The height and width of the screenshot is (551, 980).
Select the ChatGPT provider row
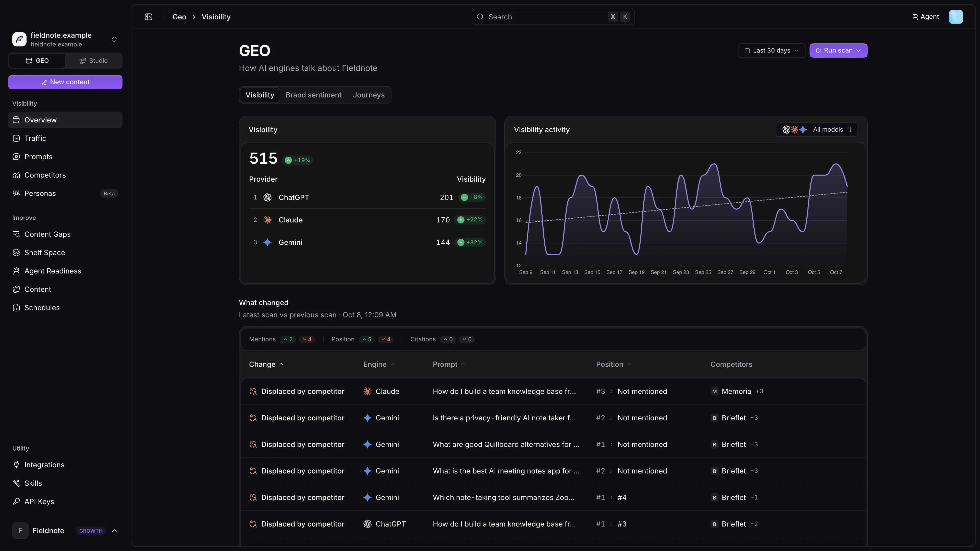tap(367, 197)
